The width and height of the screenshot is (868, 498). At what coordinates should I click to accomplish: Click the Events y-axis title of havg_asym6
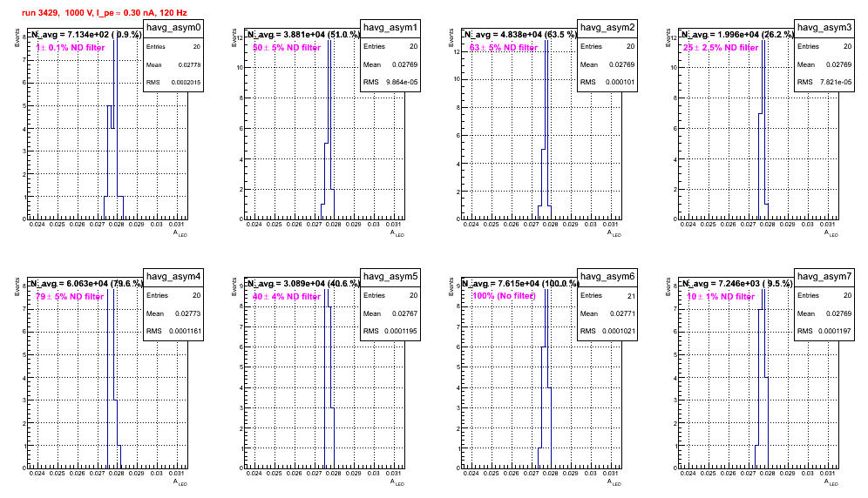point(451,286)
